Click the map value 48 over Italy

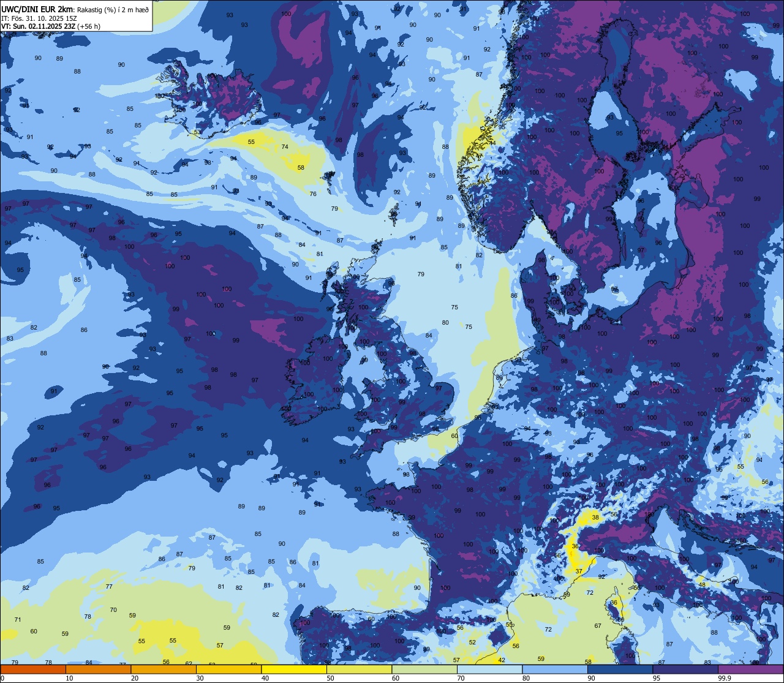702,584
